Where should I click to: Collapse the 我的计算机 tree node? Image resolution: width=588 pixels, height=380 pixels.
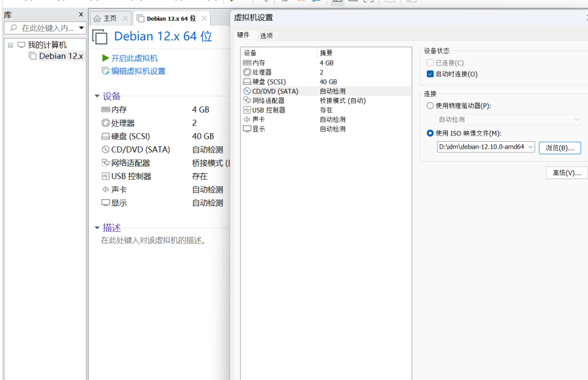point(11,45)
